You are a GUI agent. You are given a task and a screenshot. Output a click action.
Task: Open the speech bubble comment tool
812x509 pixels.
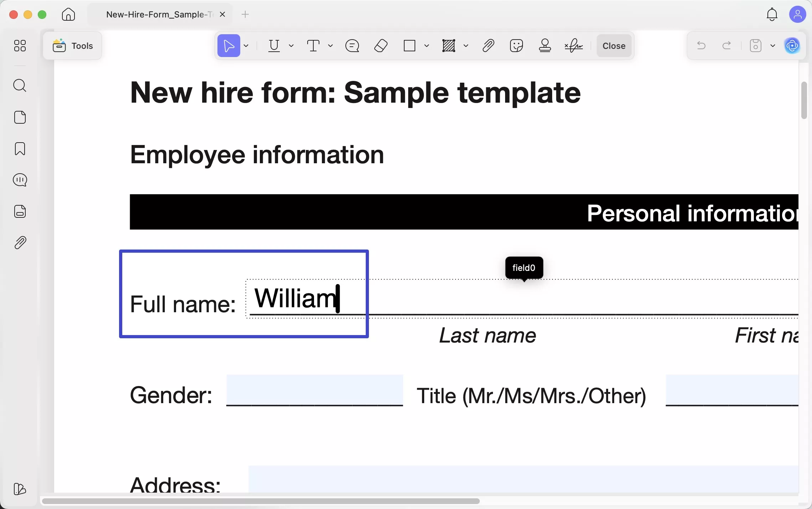click(x=351, y=46)
